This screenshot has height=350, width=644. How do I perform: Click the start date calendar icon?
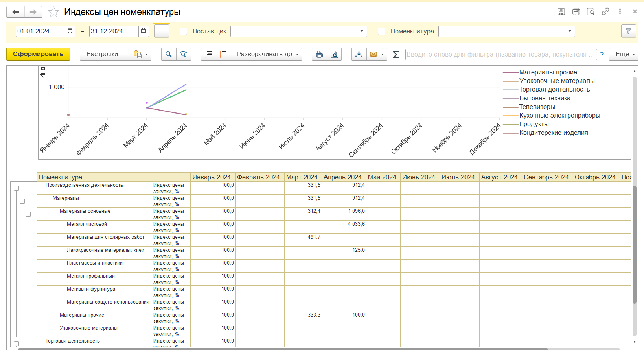pos(70,31)
